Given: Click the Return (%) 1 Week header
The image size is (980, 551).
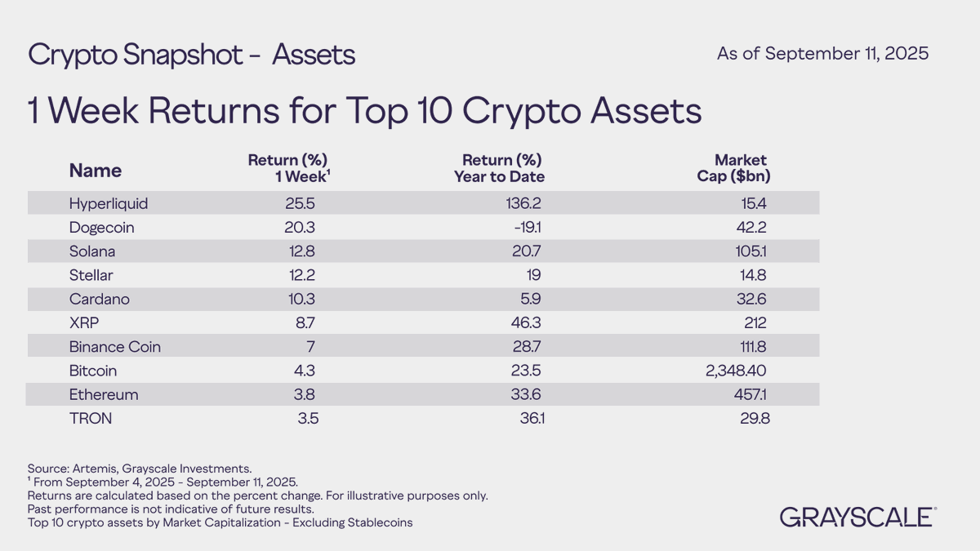Looking at the screenshot, I should (292, 168).
